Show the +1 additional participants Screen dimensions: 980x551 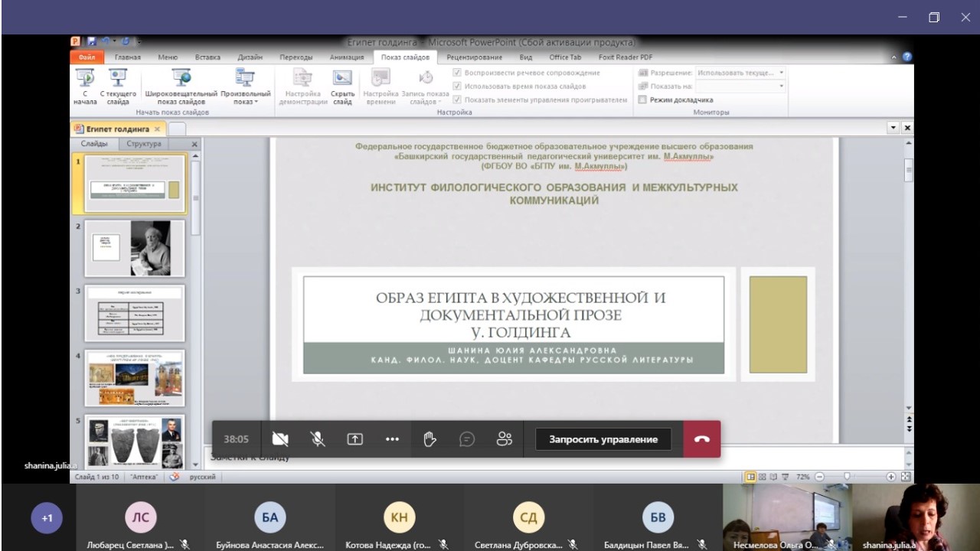click(x=47, y=518)
